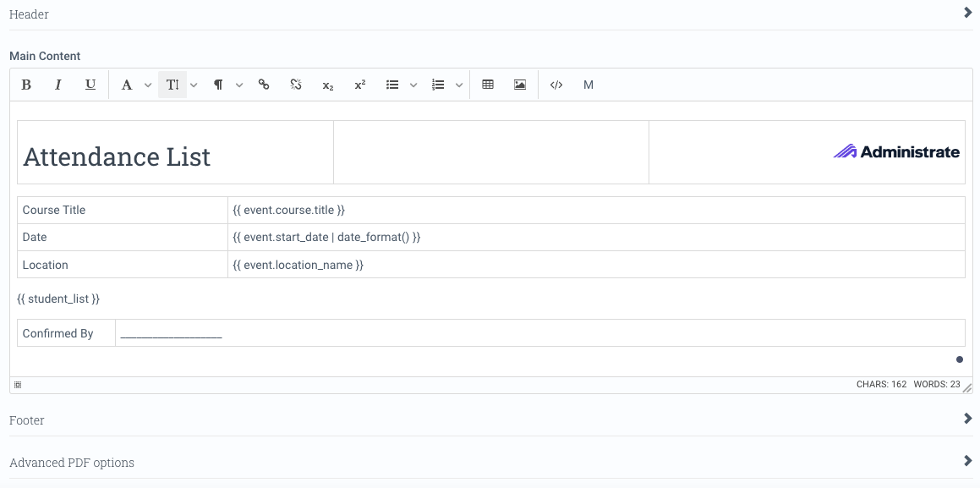Apply subscript formatting

(x=327, y=85)
